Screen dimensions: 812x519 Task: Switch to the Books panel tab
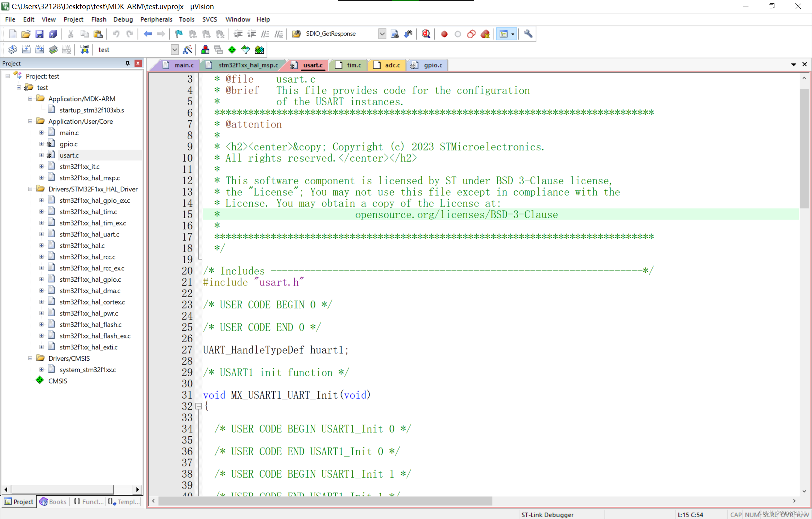point(53,502)
